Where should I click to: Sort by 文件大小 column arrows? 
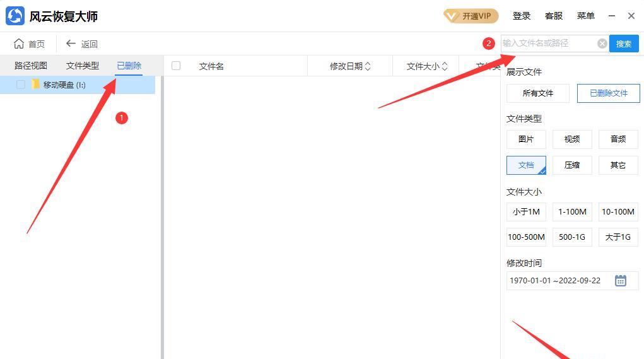click(x=445, y=66)
